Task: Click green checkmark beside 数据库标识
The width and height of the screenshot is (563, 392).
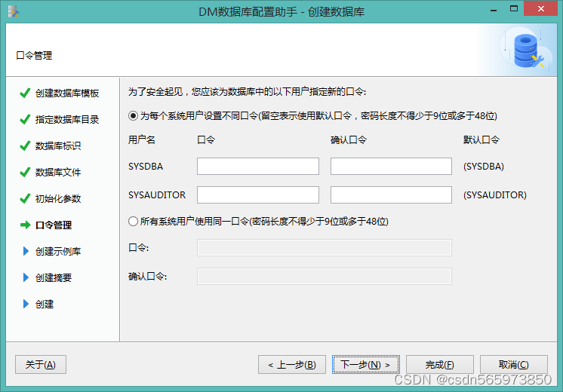Action: click(x=25, y=145)
